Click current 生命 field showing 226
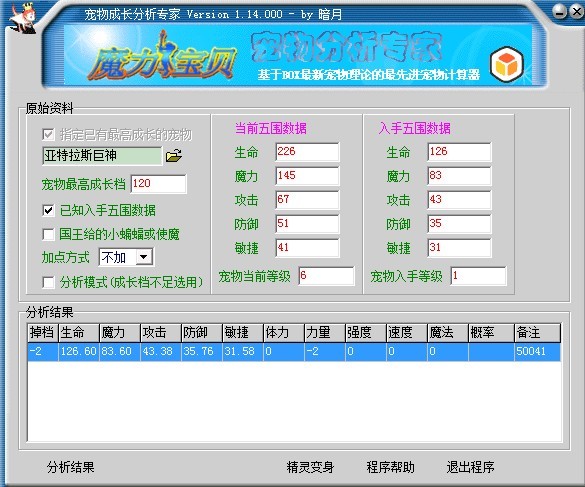The image size is (585, 487). (x=307, y=152)
